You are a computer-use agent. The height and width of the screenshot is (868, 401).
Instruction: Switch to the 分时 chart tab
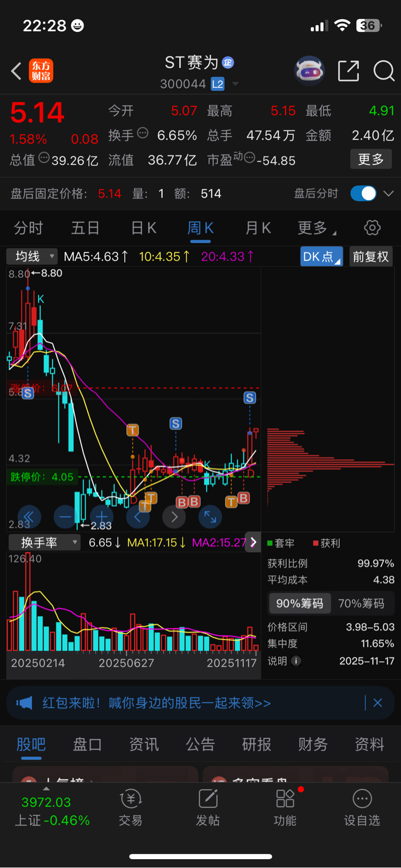click(28, 228)
